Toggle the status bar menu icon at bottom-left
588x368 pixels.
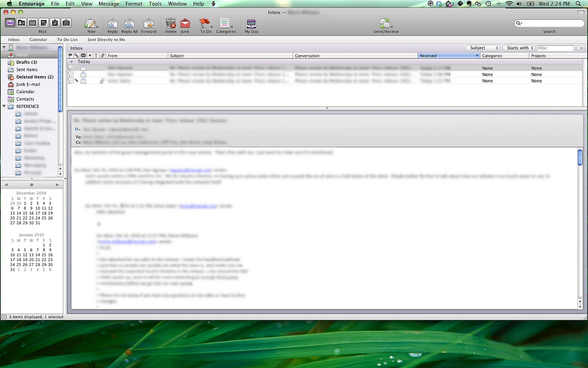pyautogui.click(x=4, y=317)
